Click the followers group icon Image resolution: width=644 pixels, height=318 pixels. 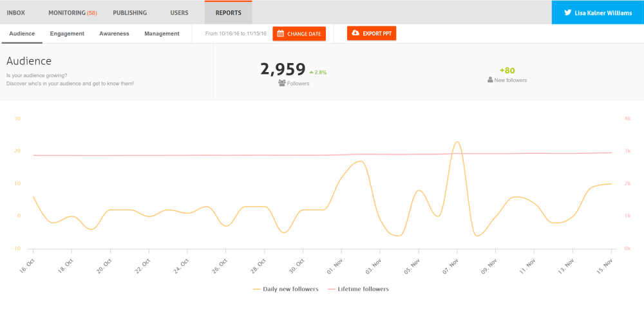[282, 83]
